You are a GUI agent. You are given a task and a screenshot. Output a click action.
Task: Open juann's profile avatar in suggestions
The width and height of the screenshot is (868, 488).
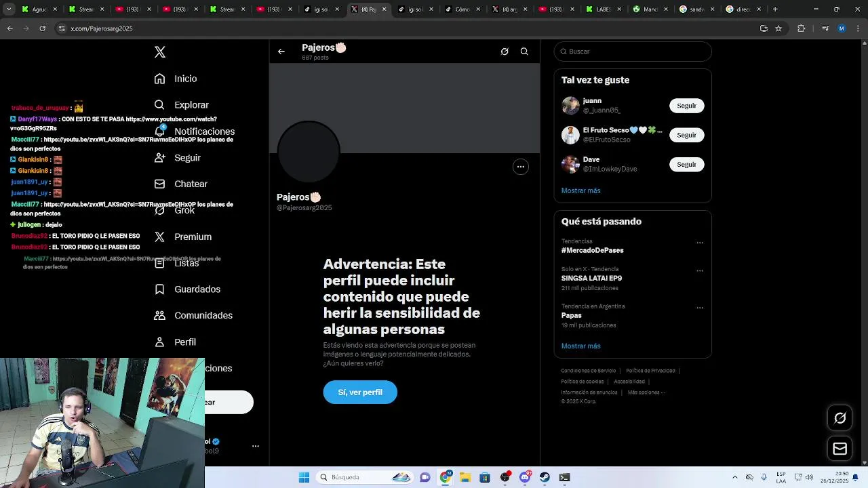point(570,106)
